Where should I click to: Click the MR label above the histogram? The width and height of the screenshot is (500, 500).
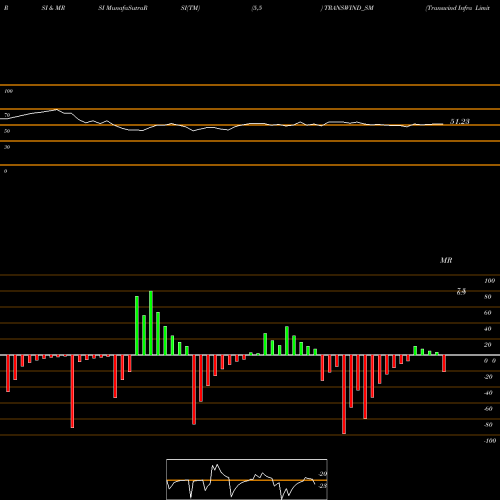click(x=446, y=260)
